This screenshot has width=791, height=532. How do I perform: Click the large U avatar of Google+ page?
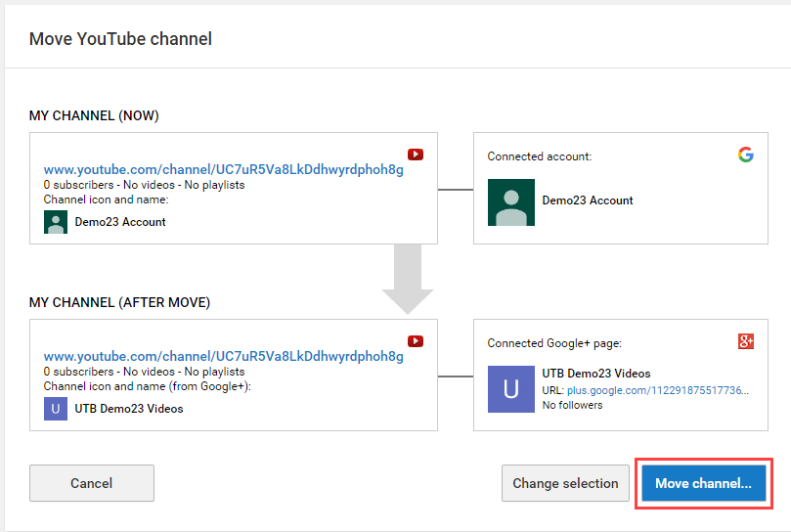[511, 389]
